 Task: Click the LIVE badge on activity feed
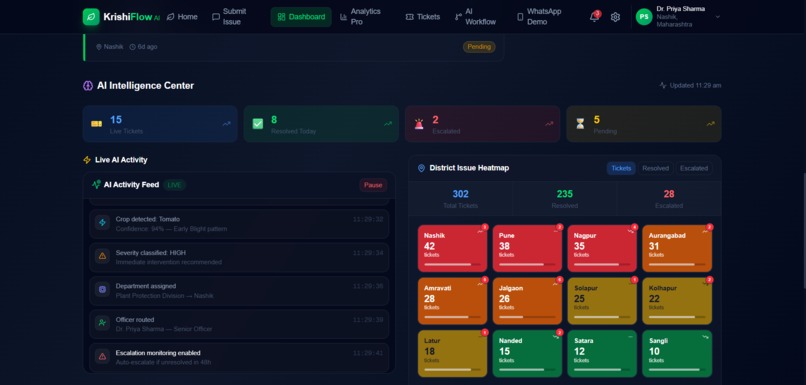click(175, 185)
